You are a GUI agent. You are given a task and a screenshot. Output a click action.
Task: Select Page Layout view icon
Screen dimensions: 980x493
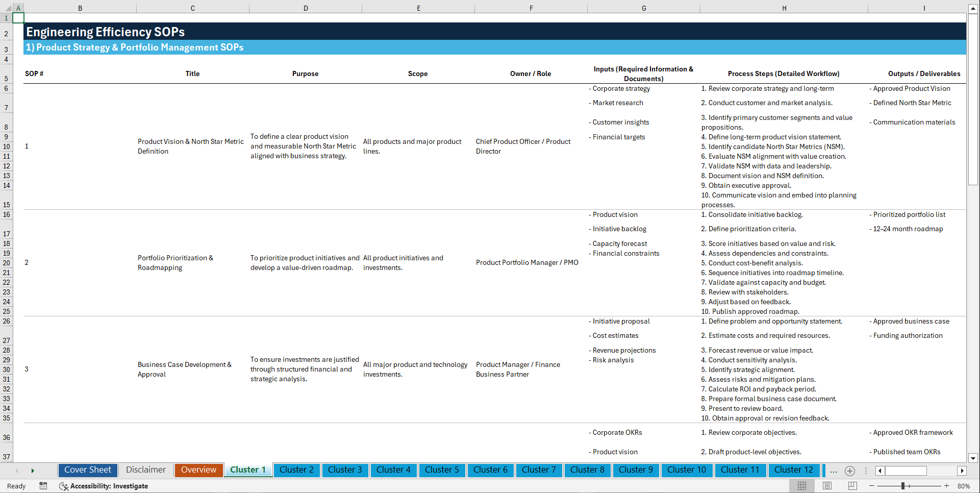click(x=827, y=486)
